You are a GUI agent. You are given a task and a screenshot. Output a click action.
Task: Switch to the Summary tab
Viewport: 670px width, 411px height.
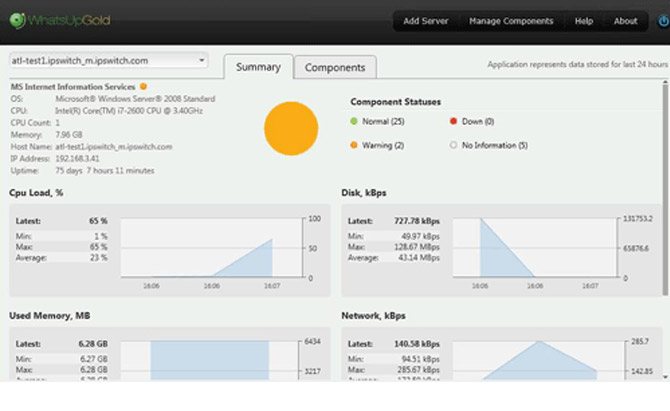click(x=259, y=67)
